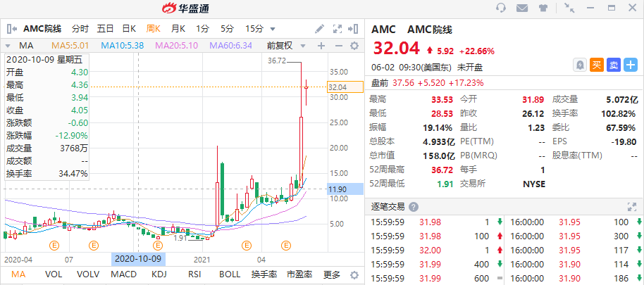Open MA indicator settings gear
The height and width of the screenshot is (285, 644).
coord(354,46)
